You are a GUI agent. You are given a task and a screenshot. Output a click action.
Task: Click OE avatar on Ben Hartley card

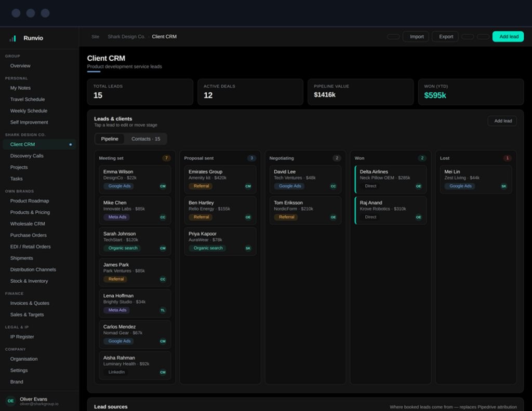[x=248, y=217]
